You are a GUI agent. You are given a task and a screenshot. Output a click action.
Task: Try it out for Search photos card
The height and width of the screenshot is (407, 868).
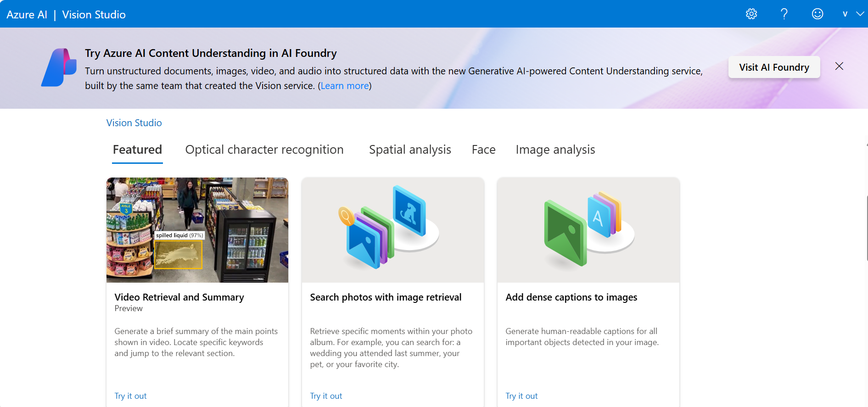click(x=326, y=396)
